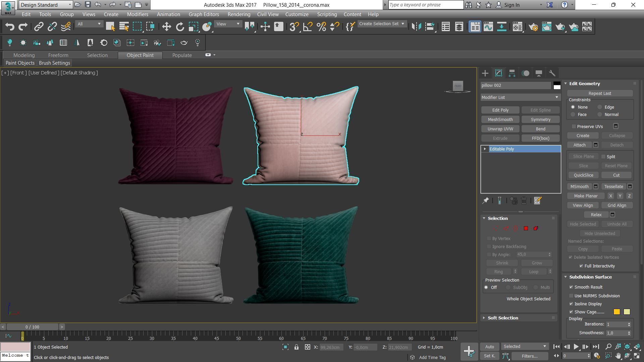Select the Edge constraint radio
Image resolution: width=644 pixels, height=362 pixels.
(600, 107)
